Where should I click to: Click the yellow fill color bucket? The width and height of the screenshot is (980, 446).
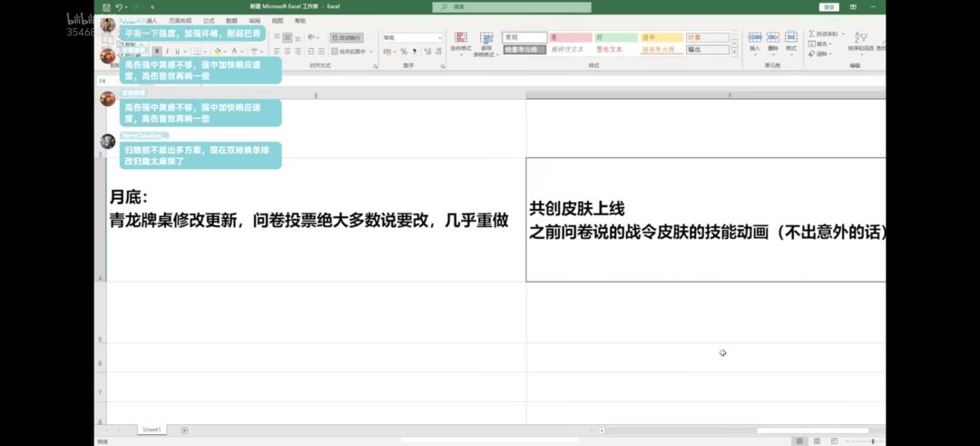tap(218, 51)
